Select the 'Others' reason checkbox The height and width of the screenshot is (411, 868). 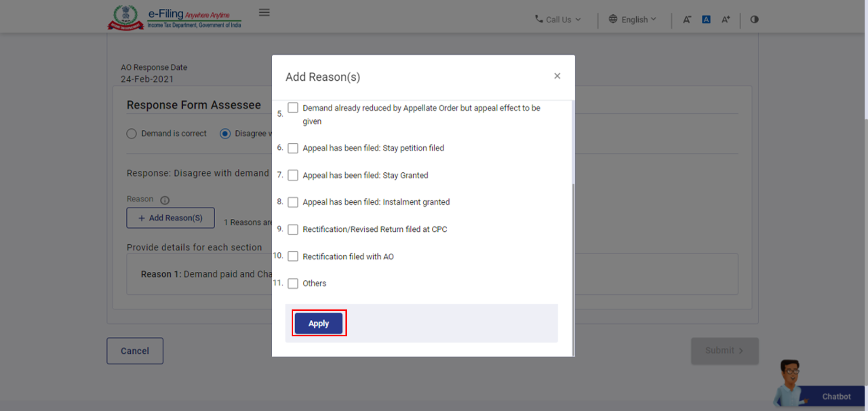point(293,283)
